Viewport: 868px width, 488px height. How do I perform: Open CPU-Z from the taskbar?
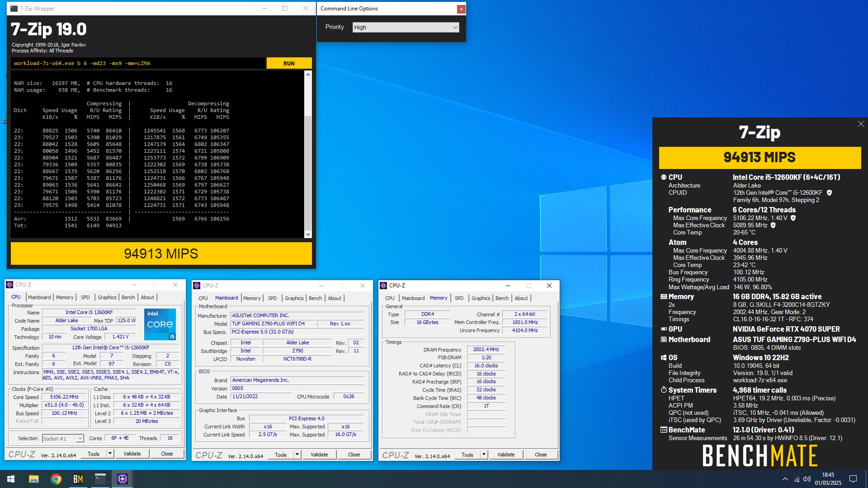point(123,479)
